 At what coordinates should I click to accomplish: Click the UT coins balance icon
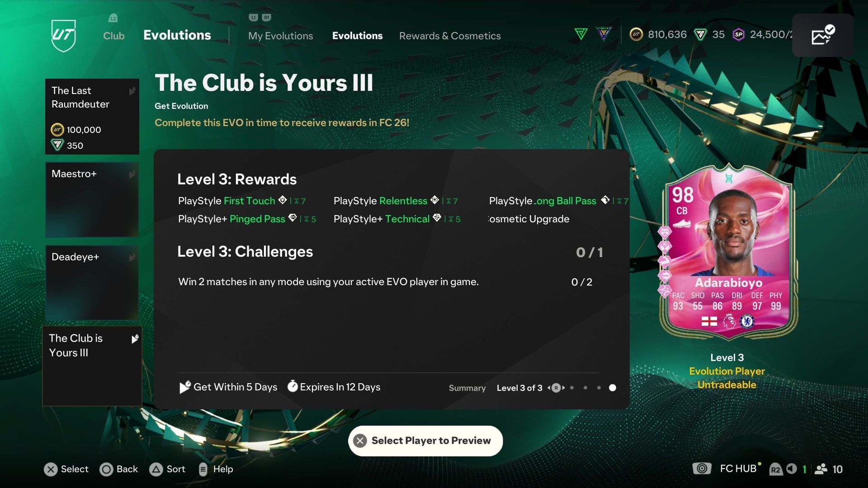click(x=636, y=34)
